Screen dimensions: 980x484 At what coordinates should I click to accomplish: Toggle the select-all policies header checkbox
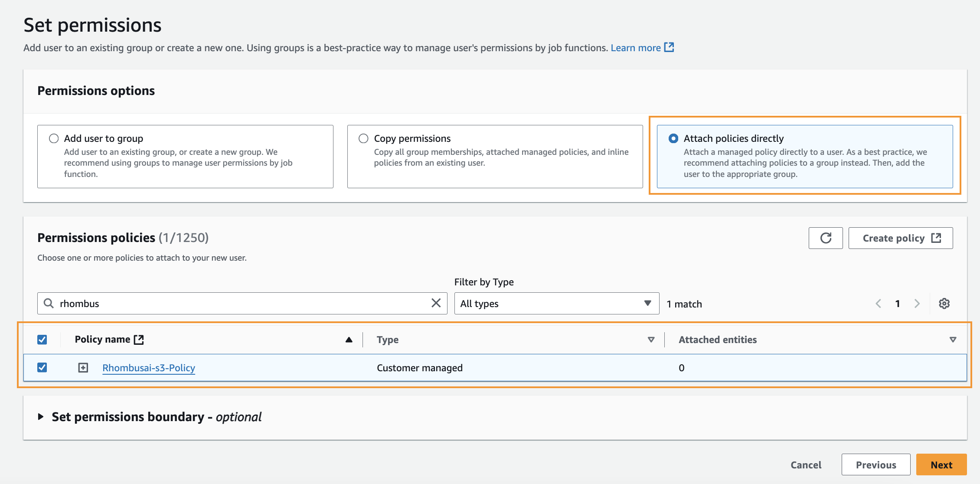[42, 340]
